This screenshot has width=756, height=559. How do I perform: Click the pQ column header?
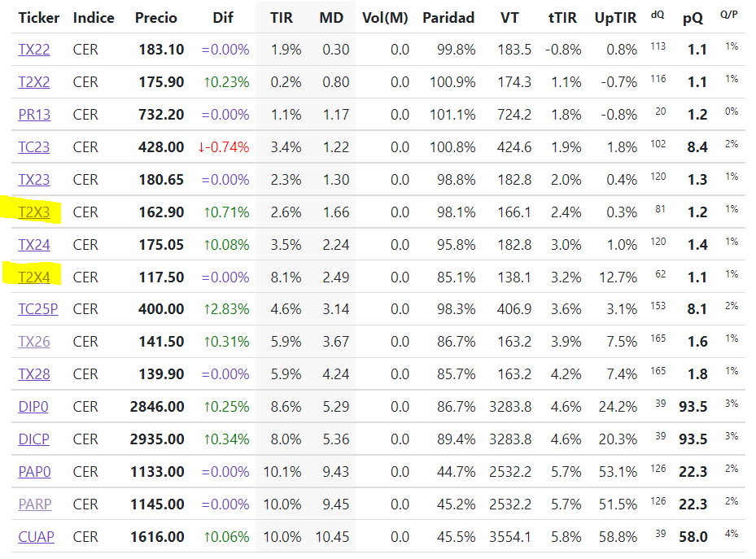(693, 18)
